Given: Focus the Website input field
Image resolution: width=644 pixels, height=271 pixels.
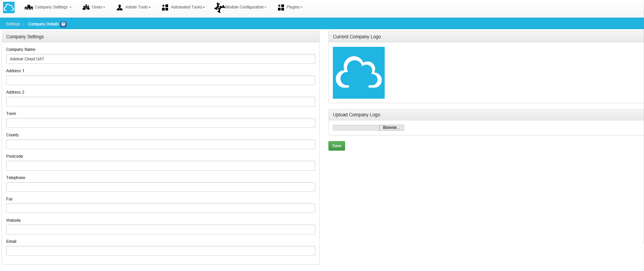Looking at the screenshot, I should coord(161,230).
